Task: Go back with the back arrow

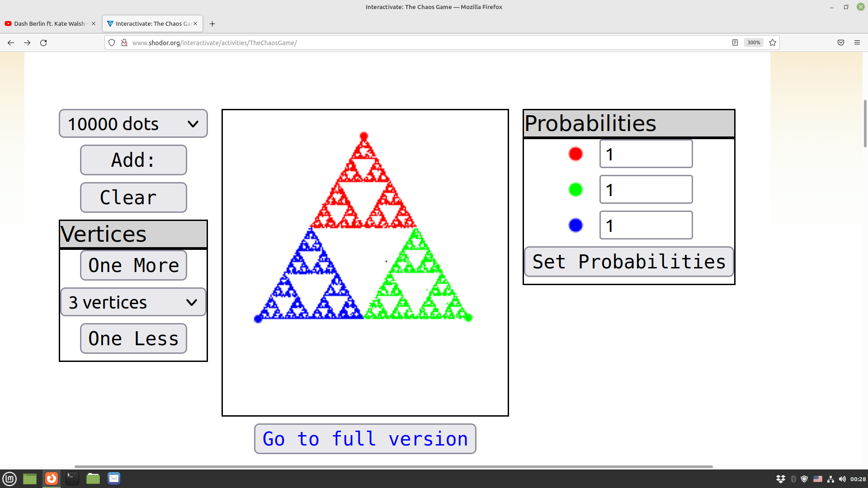Action: (x=11, y=42)
